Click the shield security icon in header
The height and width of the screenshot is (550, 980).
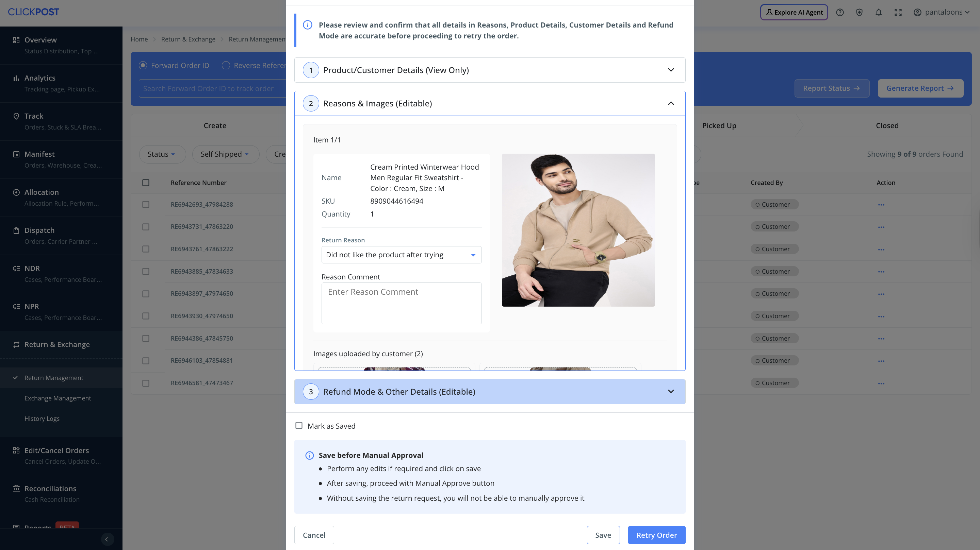[859, 12]
